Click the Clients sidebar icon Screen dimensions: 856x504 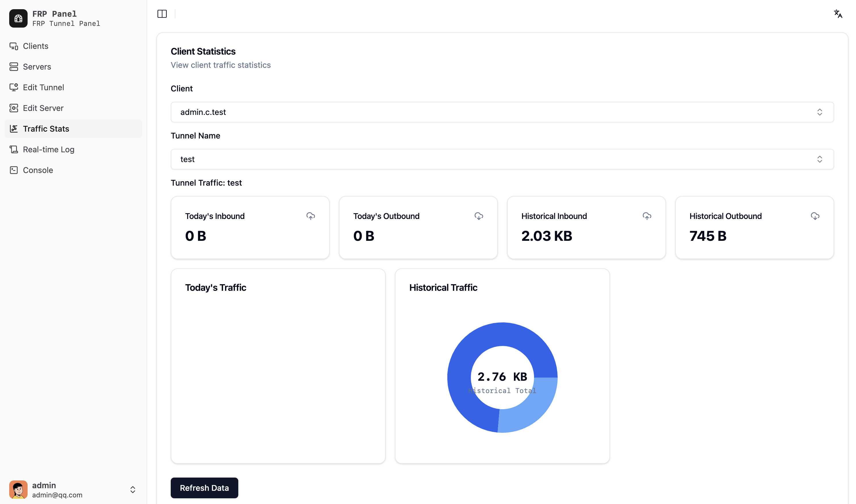(x=14, y=46)
